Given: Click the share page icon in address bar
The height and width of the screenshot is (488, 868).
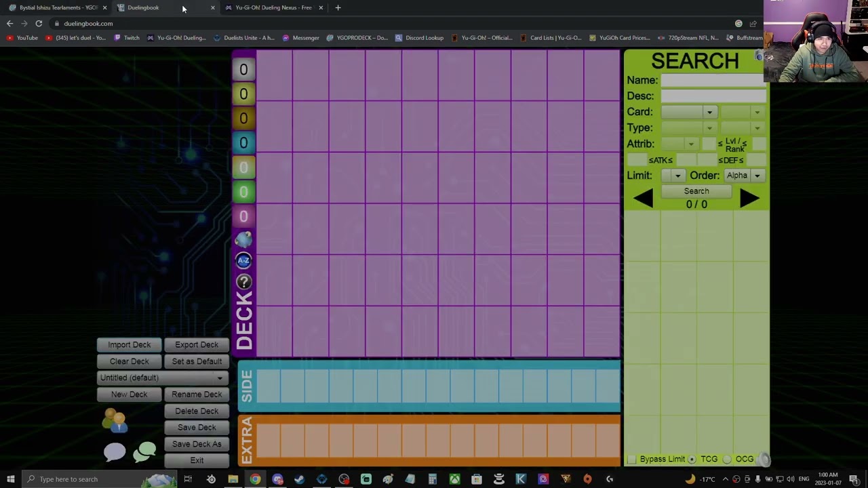Looking at the screenshot, I should coord(753,24).
